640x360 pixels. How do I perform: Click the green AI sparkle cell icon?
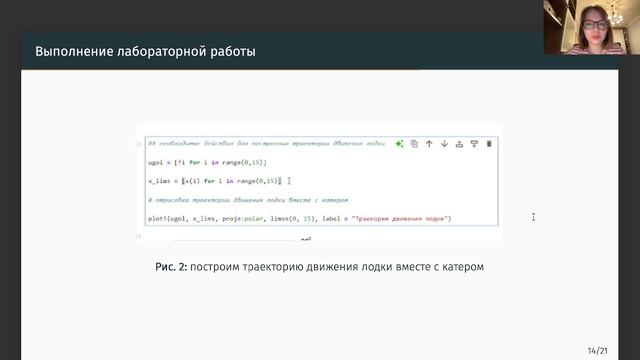399,144
